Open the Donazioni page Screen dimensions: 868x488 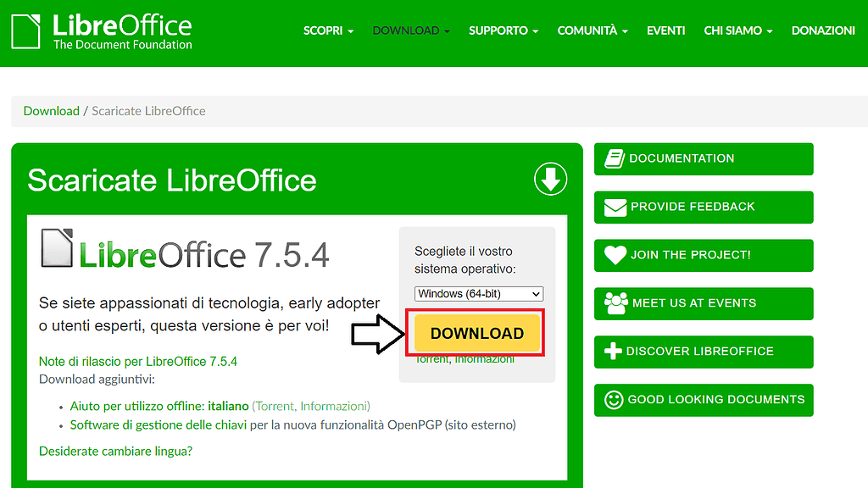[822, 30]
